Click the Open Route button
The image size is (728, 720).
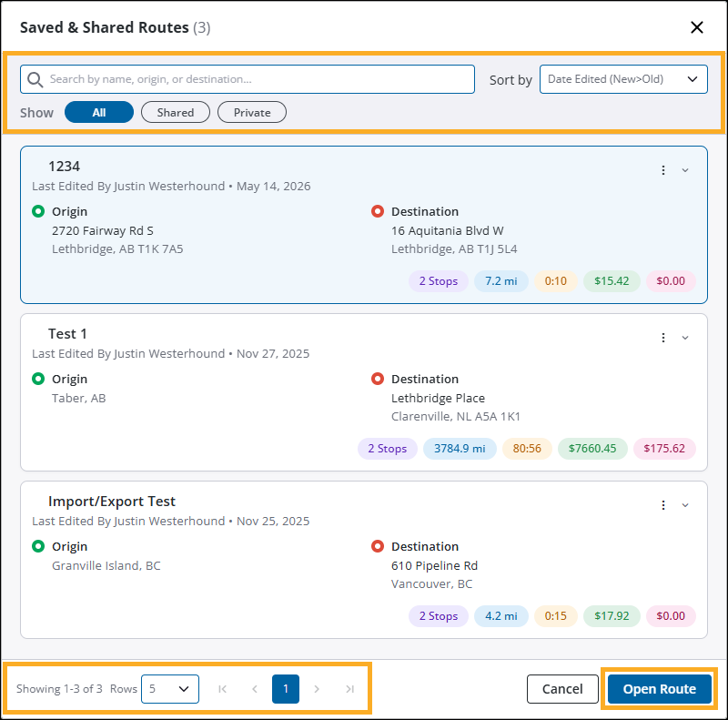659,689
